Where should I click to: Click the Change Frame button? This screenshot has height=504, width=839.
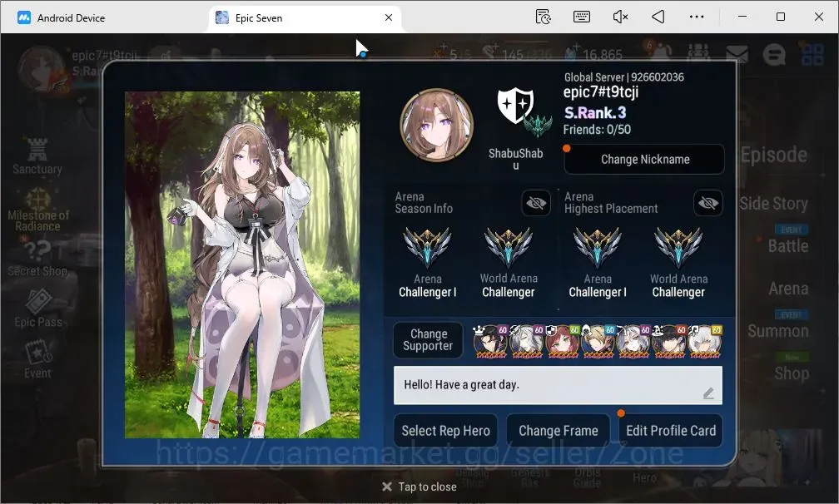[558, 431]
